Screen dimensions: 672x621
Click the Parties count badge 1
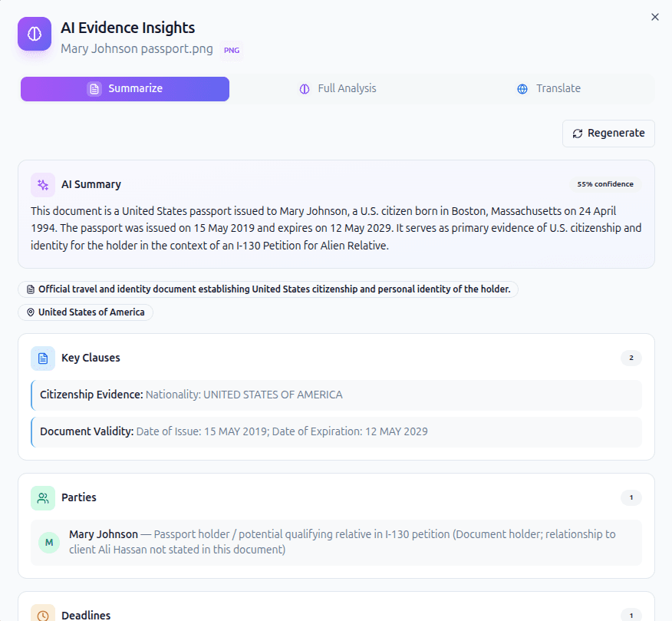coord(631,497)
